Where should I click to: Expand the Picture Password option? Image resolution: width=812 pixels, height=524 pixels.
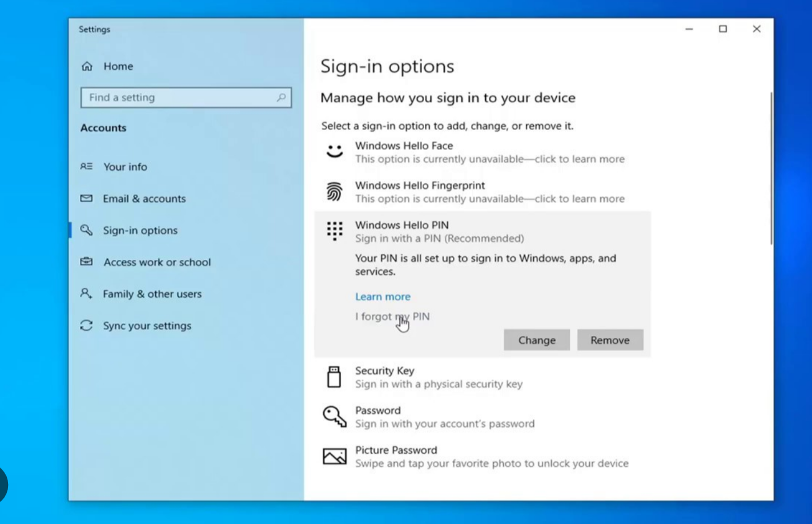[x=483, y=456]
